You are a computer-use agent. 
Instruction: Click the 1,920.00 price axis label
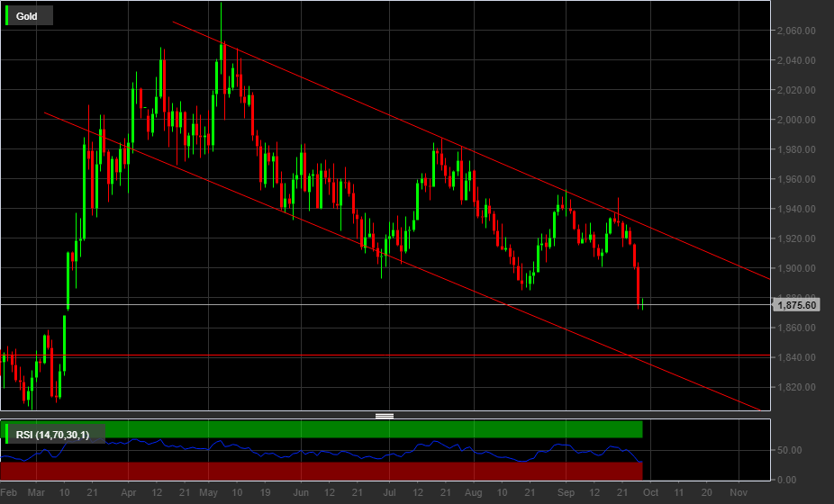click(x=796, y=239)
